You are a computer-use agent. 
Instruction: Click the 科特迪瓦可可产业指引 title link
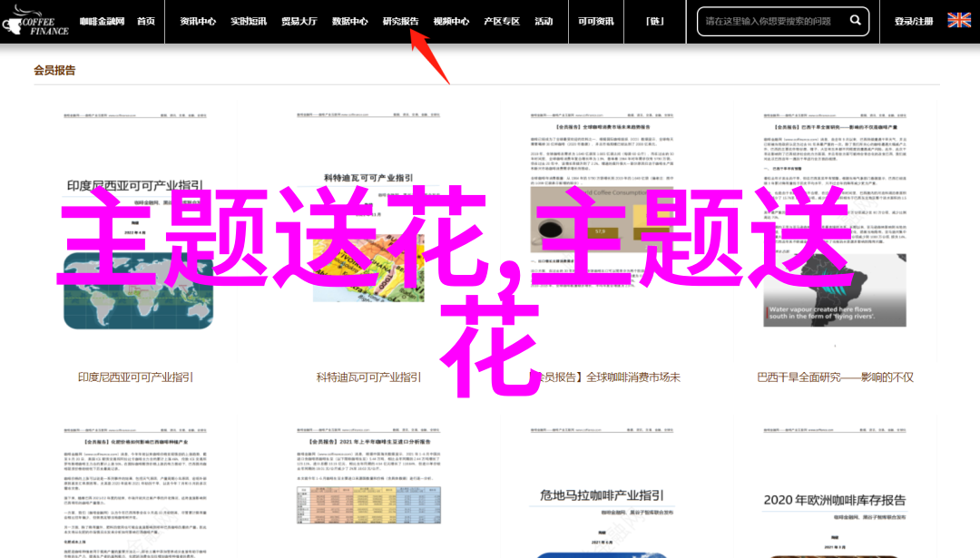[368, 377]
